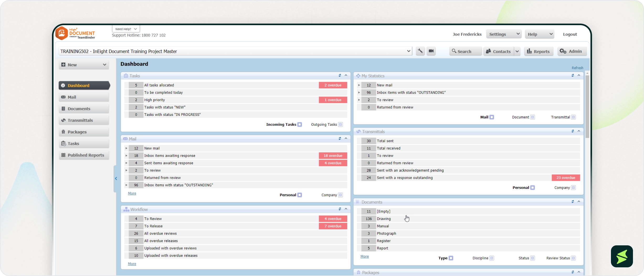
Task: Open Tasks in the sidebar
Action: click(x=84, y=143)
